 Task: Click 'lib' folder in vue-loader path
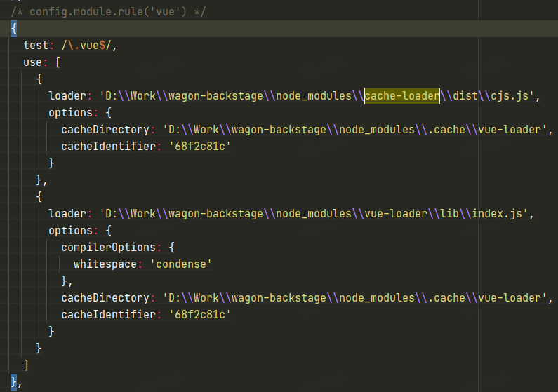tap(449, 214)
